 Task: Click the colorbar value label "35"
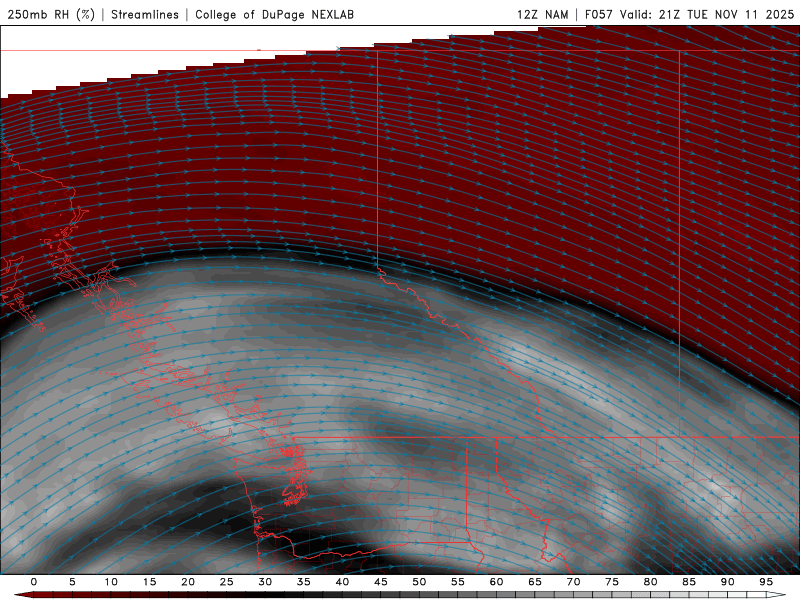[x=304, y=582]
